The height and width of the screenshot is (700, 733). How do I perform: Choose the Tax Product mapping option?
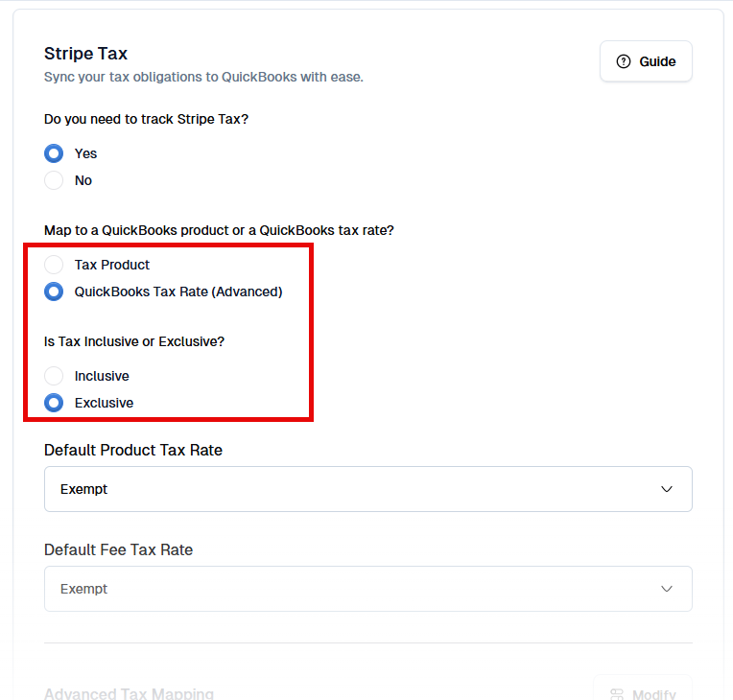(55, 265)
